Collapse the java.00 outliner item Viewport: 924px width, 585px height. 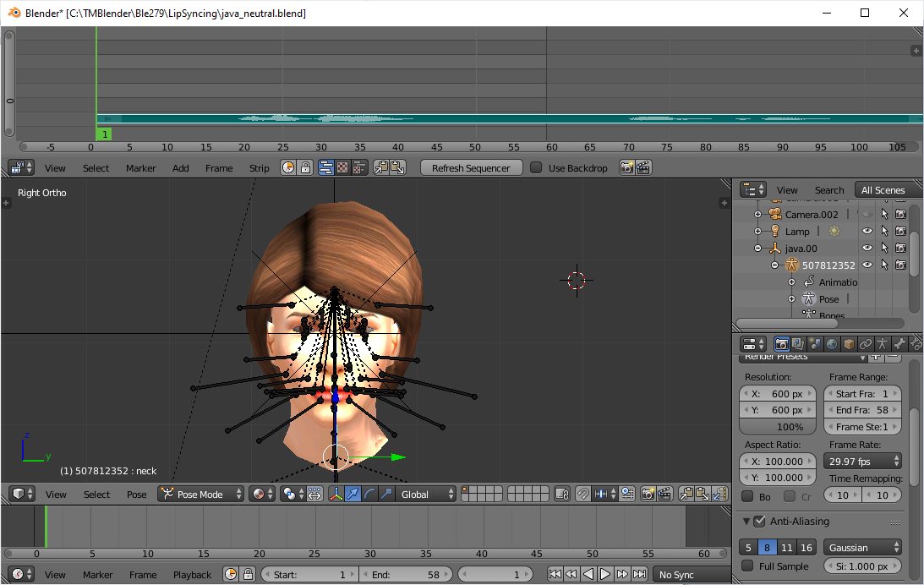[x=757, y=248]
